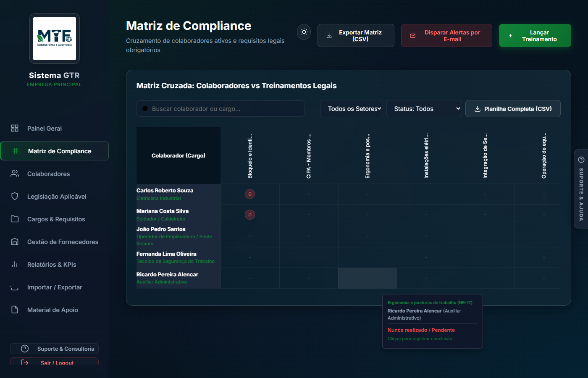Click the building icon beside Gestão de Fornecedores
The image size is (588, 378).
coord(15,241)
